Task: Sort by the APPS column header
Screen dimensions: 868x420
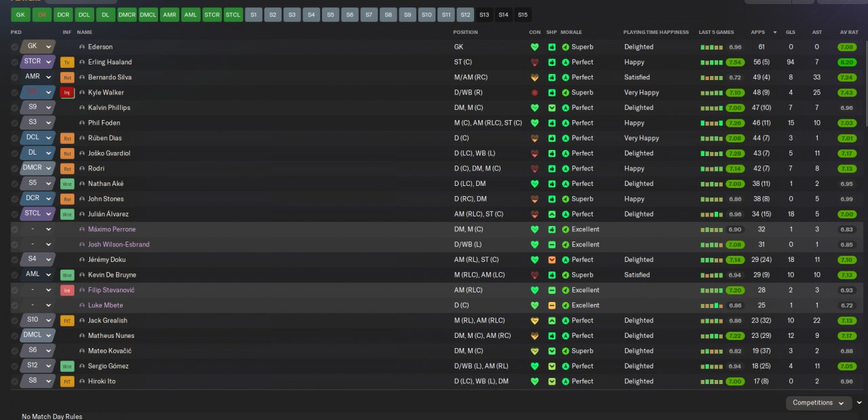Action: tap(758, 32)
